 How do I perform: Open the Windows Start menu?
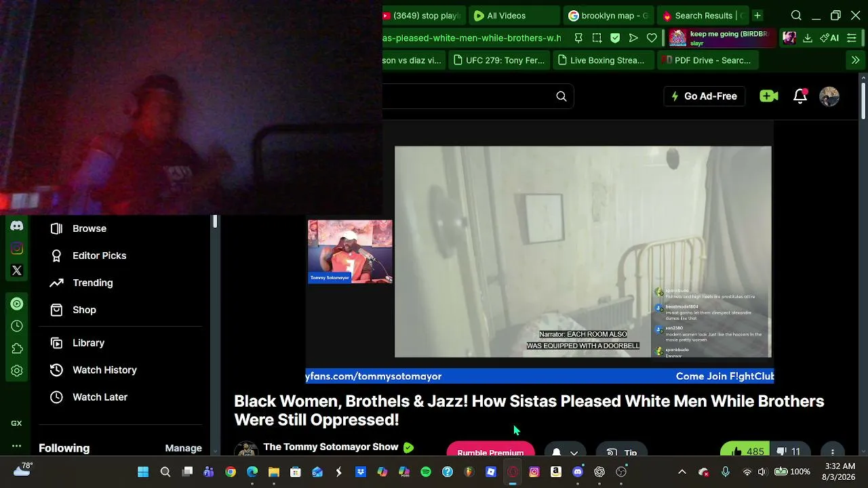pos(143,472)
